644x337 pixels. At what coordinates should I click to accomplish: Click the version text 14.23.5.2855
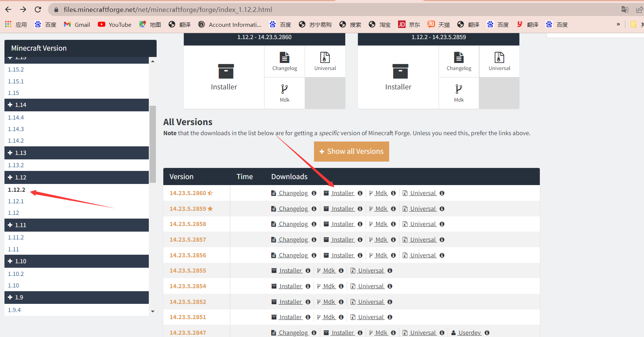pyautogui.click(x=188, y=271)
